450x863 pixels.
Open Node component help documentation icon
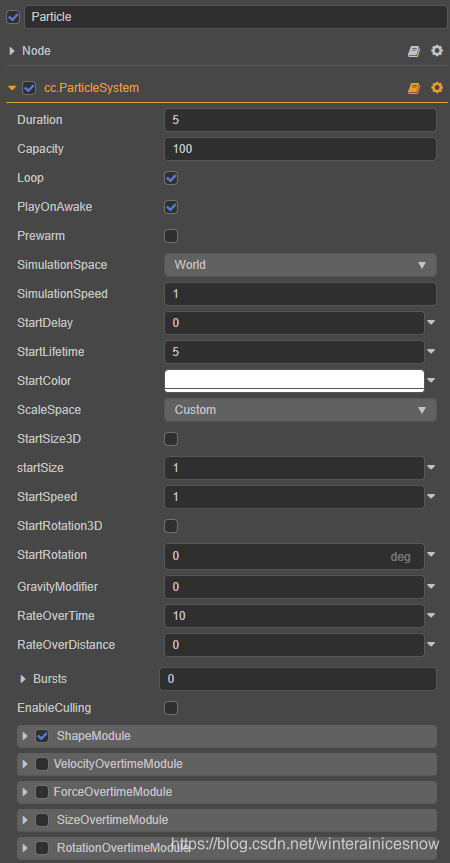pyautogui.click(x=414, y=51)
